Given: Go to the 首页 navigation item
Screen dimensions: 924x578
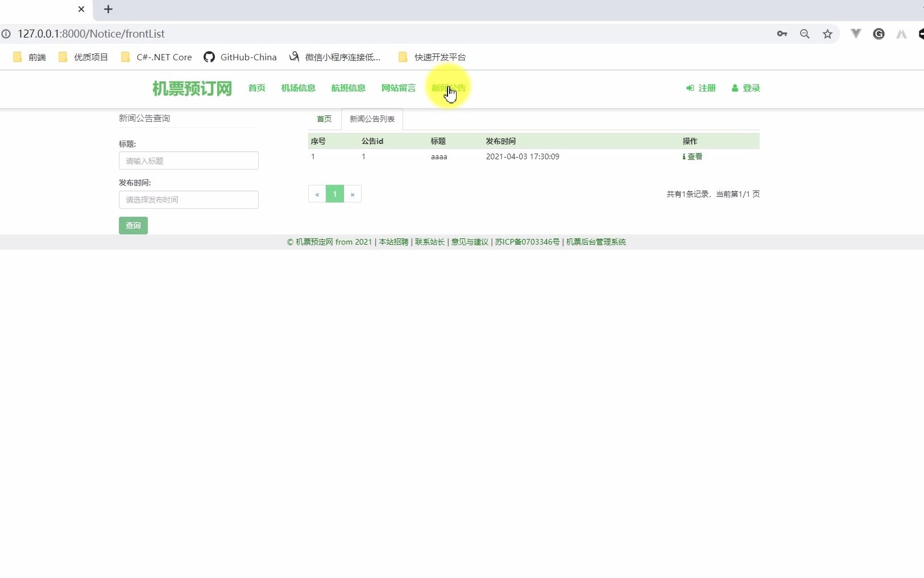Looking at the screenshot, I should (257, 88).
